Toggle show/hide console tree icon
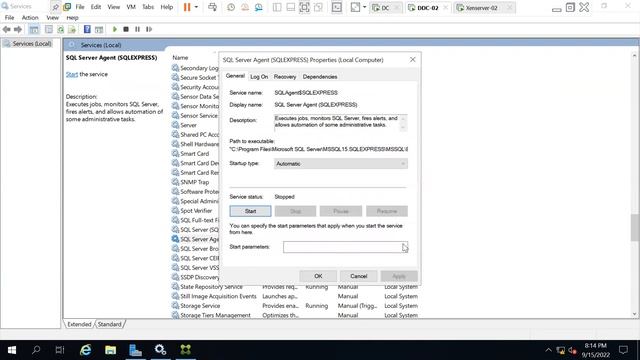 34,29
